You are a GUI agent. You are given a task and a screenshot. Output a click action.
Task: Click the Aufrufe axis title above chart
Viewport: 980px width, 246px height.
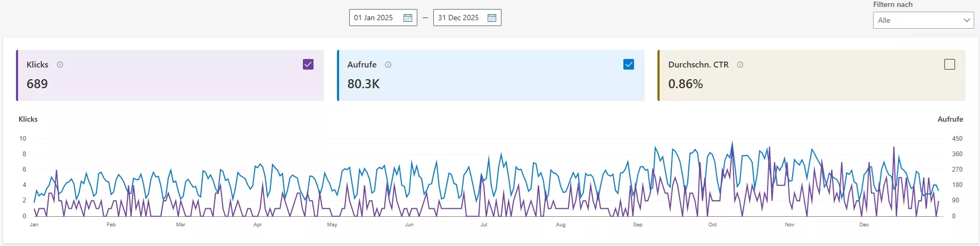click(x=950, y=120)
